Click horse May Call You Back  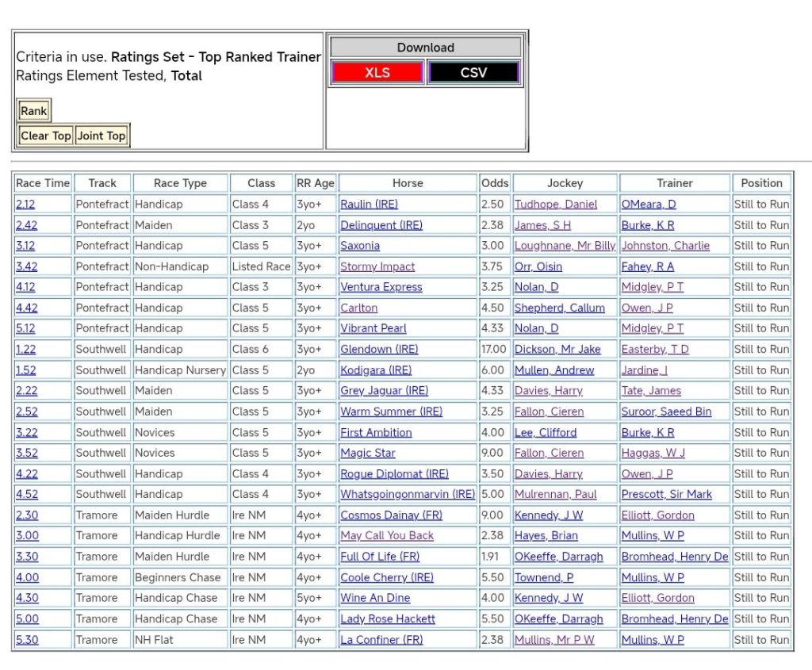pos(387,536)
